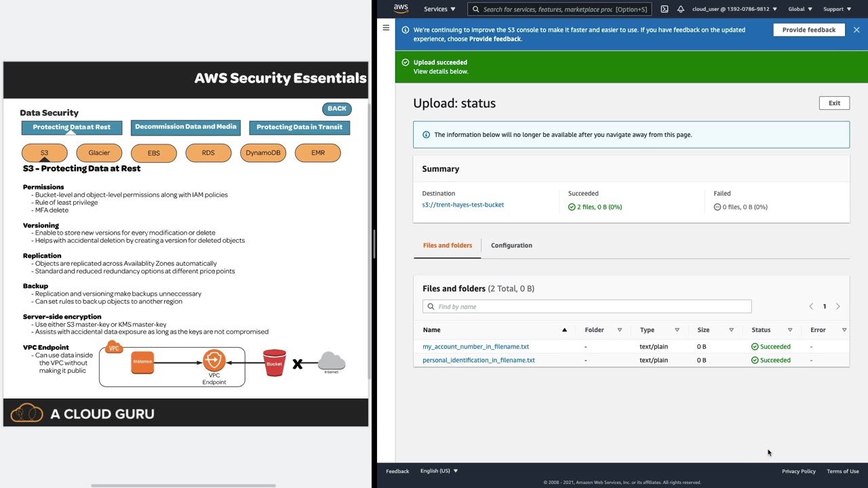Open the cloud_user account dropdown

734,9
